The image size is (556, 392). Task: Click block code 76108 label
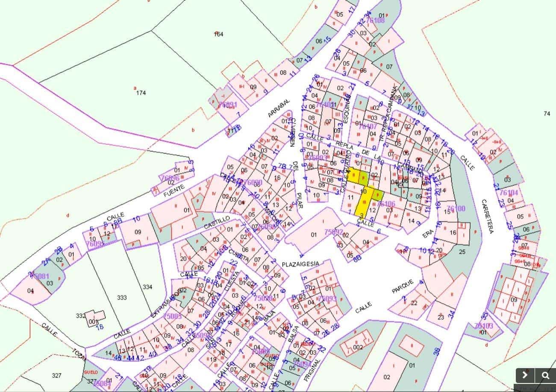pos(375,20)
